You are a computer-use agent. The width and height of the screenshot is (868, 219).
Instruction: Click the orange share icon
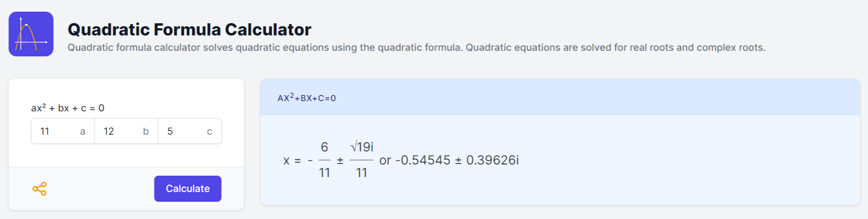(39, 189)
